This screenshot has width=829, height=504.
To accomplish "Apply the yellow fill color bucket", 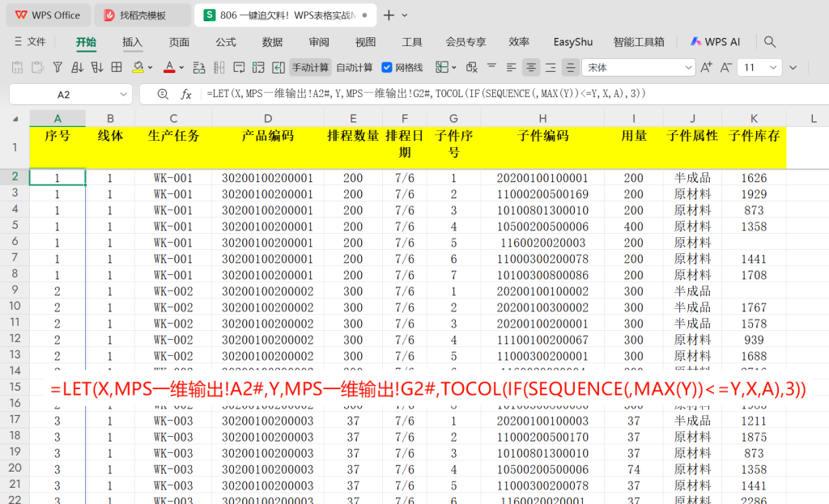I will coord(138,68).
